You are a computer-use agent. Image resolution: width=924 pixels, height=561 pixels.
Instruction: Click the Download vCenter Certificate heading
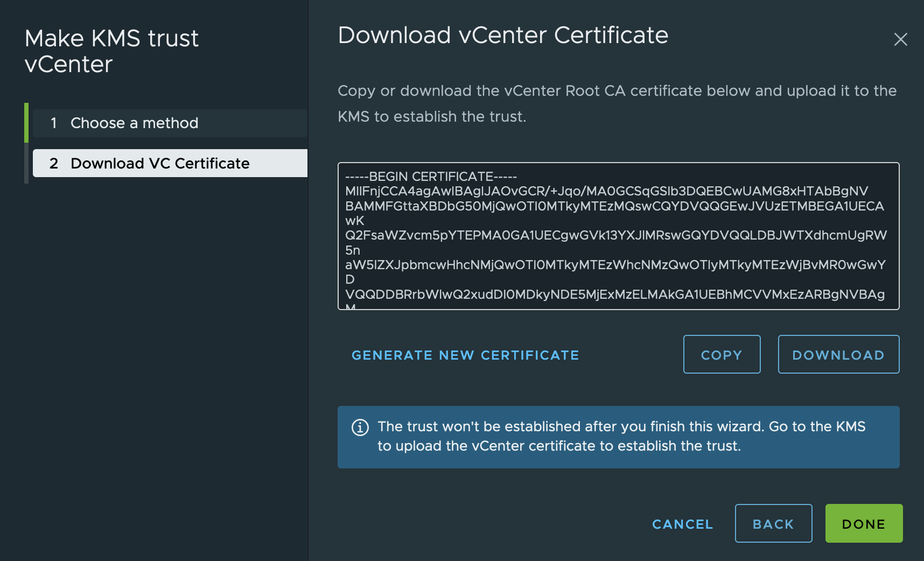coord(503,36)
